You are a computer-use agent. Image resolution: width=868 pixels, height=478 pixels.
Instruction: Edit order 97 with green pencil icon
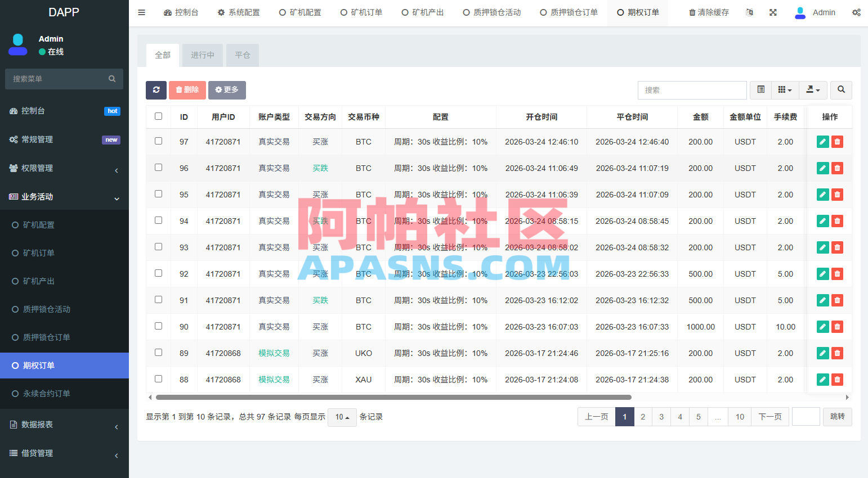822,142
